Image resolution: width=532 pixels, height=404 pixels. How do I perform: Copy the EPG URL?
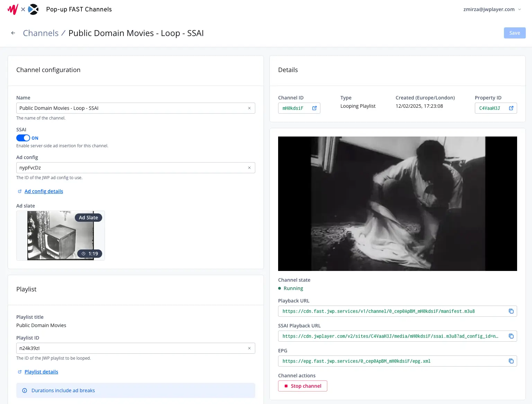(511, 361)
